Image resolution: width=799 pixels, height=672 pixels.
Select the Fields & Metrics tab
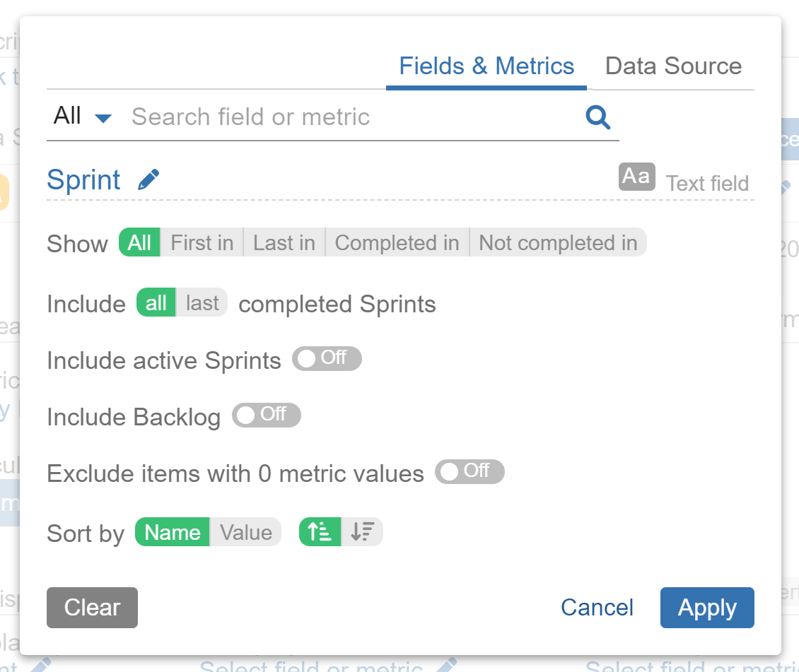point(486,66)
